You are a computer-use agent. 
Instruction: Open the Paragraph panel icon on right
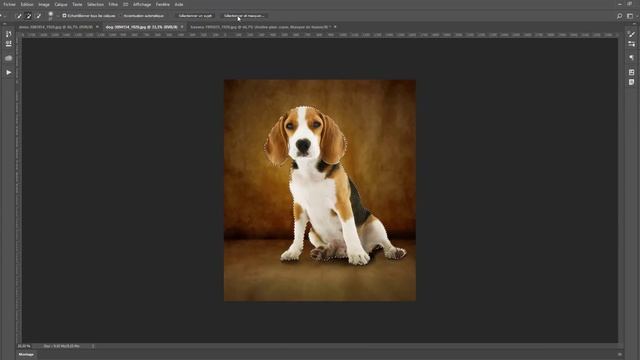pos(631,58)
